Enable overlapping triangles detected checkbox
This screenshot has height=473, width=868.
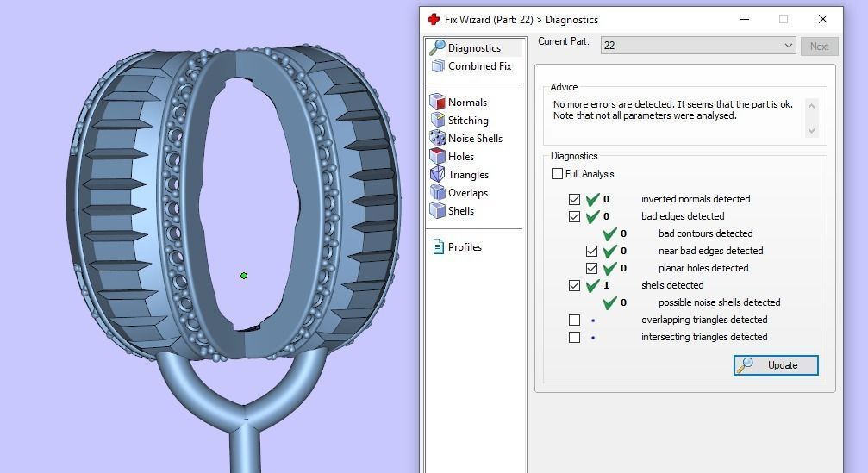(x=575, y=320)
